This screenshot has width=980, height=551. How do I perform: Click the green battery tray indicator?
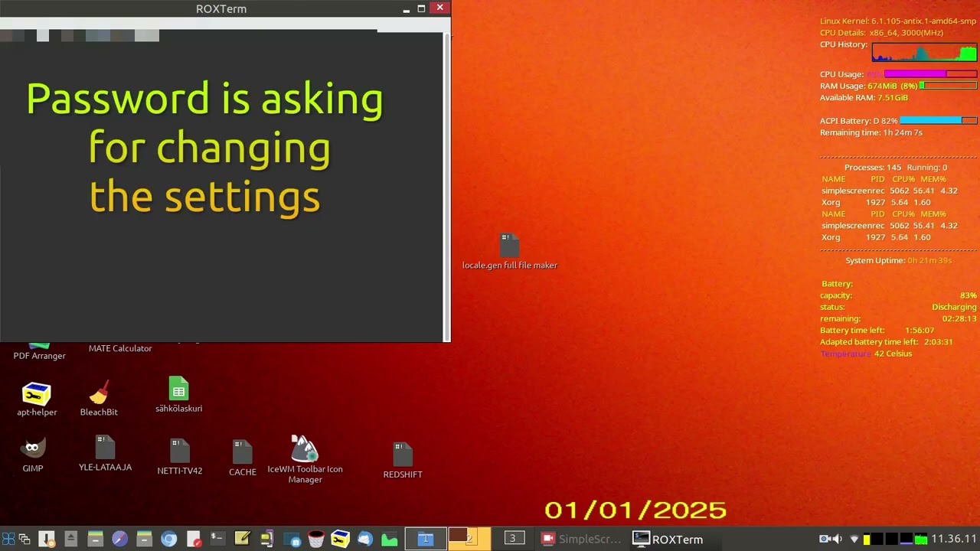[921, 539]
